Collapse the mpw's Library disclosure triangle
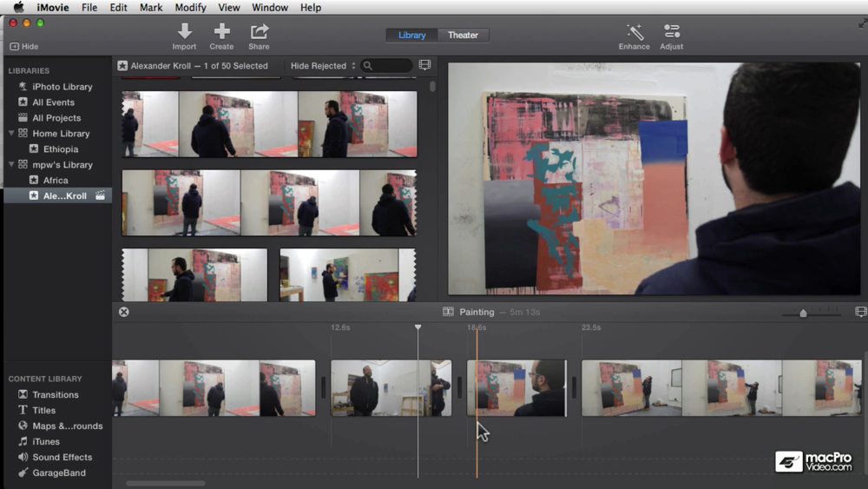The height and width of the screenshot is (489, 868). click(11, 164)
